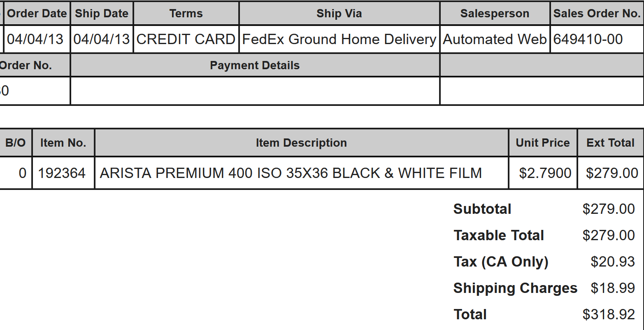
Task: Select item number 192364
Action: (62, 173)
